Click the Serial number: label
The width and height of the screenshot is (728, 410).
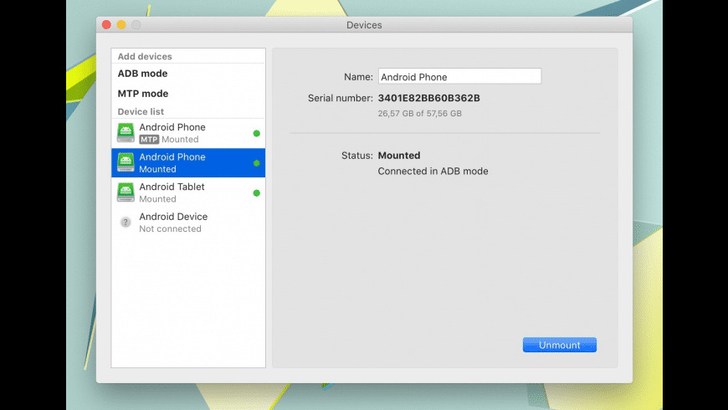[340, 98]
